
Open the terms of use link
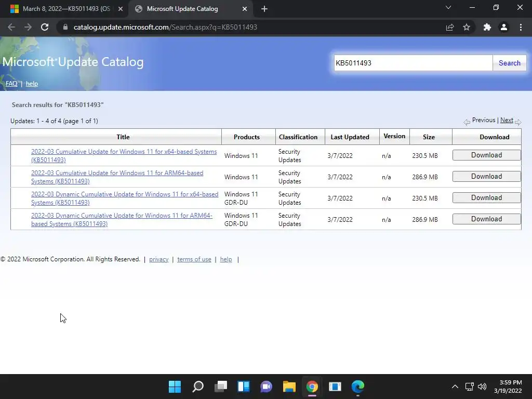pyautogui.click(x=194, y=259)
